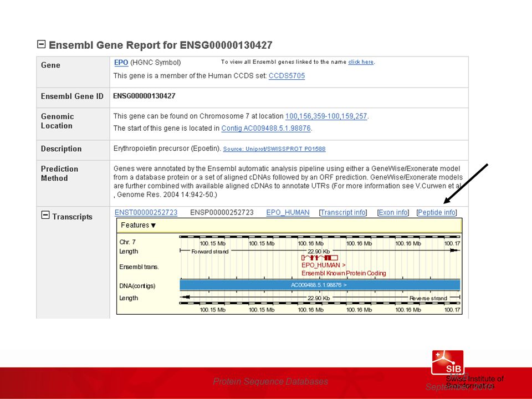The width and height of the screenshot is (532, 399).
Task: Select the blue AC009488.5.1.98876 contig bar
Action: 320,285
